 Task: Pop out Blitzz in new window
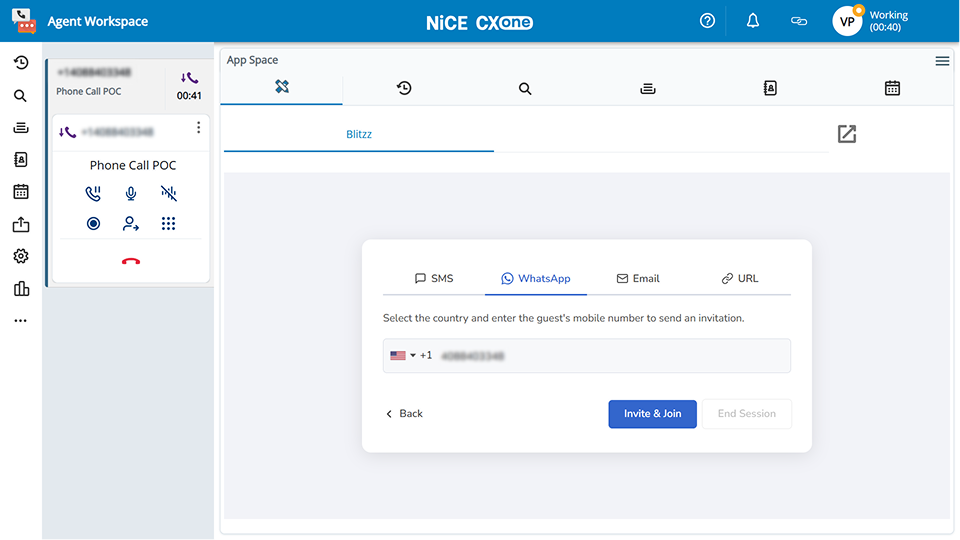click(x=847, y=134)
